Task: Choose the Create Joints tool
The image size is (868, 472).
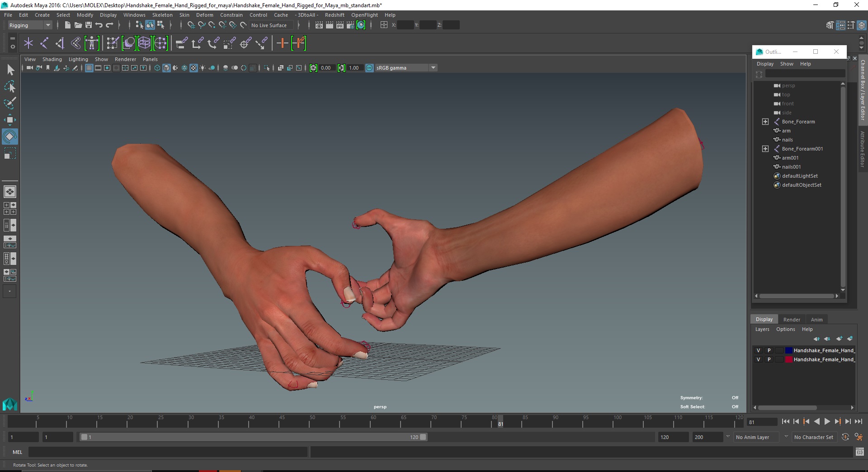Action: point(44,43)
